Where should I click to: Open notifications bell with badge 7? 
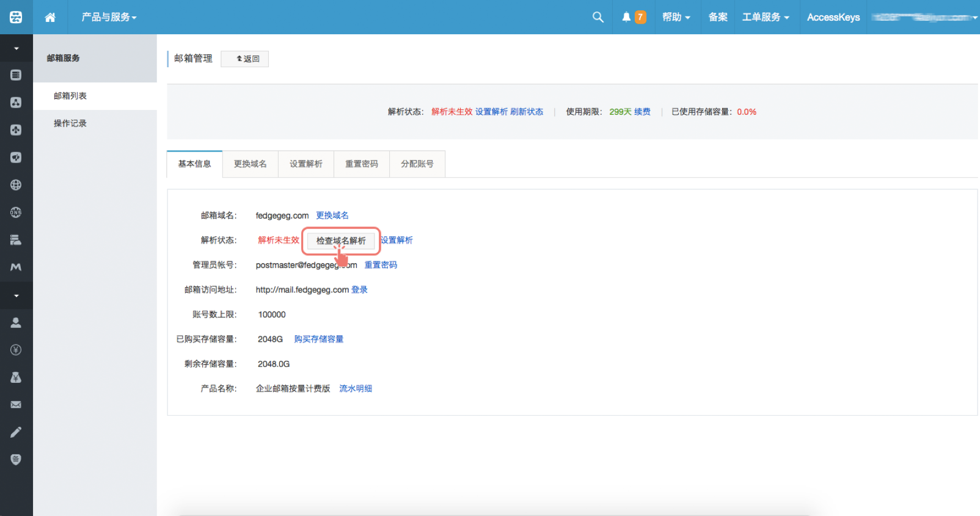coord(633,17)
